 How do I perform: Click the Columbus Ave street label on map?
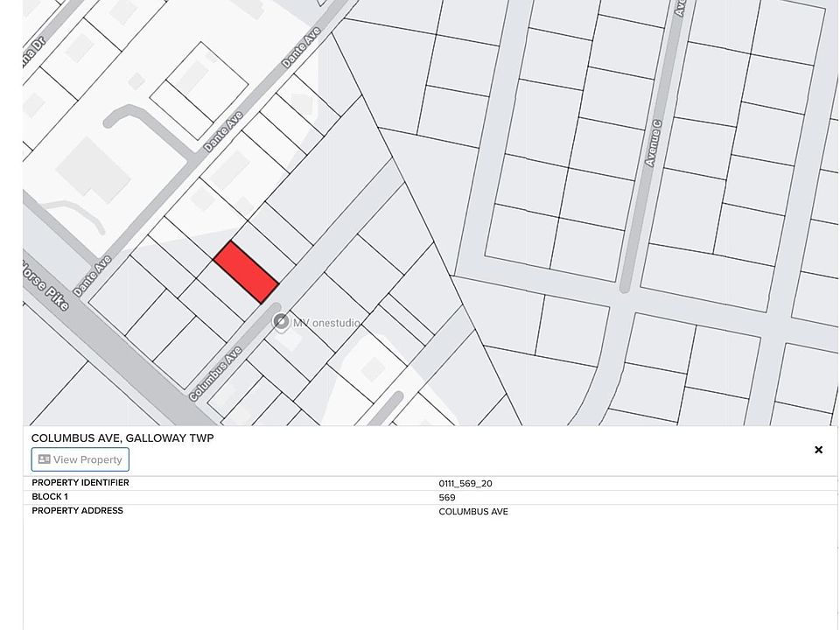[x=215, y=374]
